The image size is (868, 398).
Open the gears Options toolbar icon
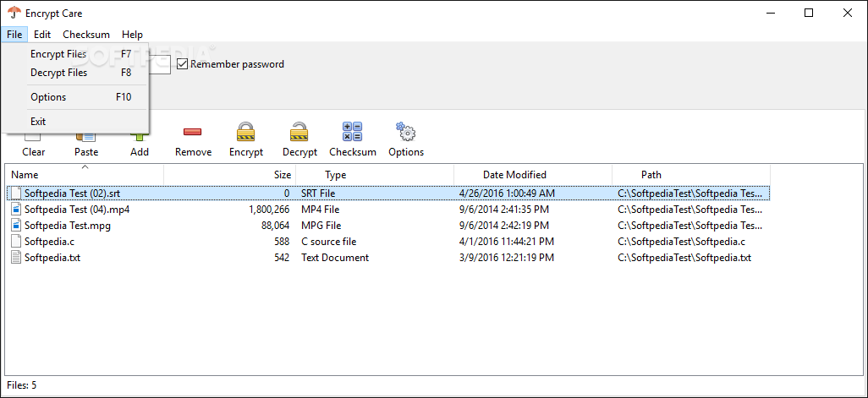[x=406, y=132]
